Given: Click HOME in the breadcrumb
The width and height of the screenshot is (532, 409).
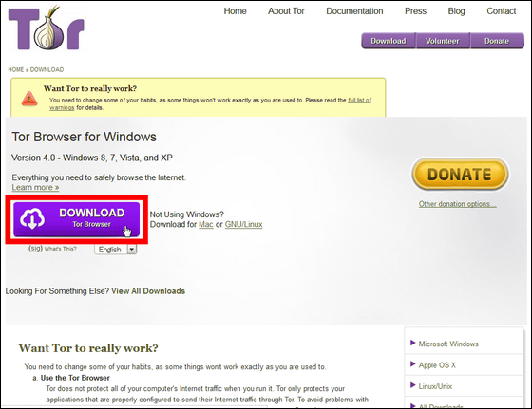Looking at the screenshot, I should tap(16, 70).
